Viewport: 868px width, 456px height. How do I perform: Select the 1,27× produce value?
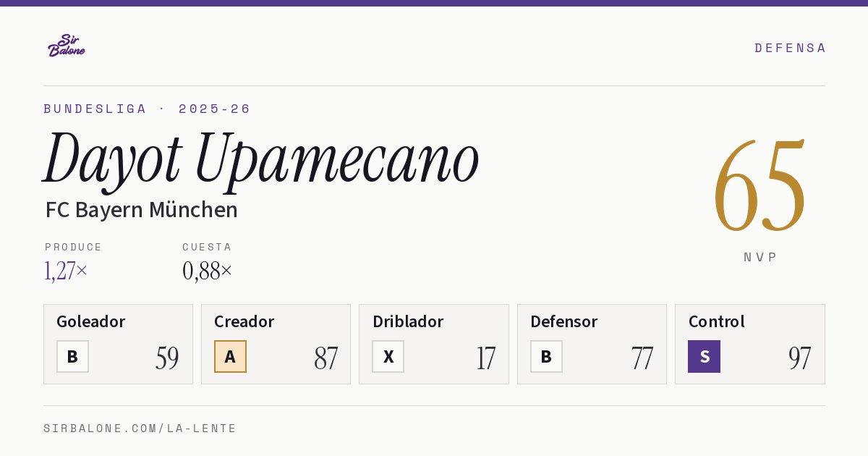pyautogui.click(x=66, y=271)
